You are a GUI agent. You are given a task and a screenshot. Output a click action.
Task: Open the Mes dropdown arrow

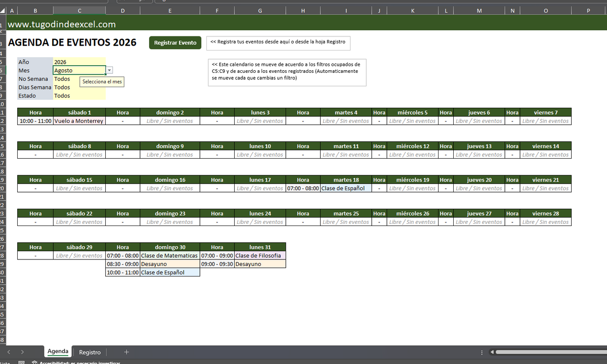(110, 71)
